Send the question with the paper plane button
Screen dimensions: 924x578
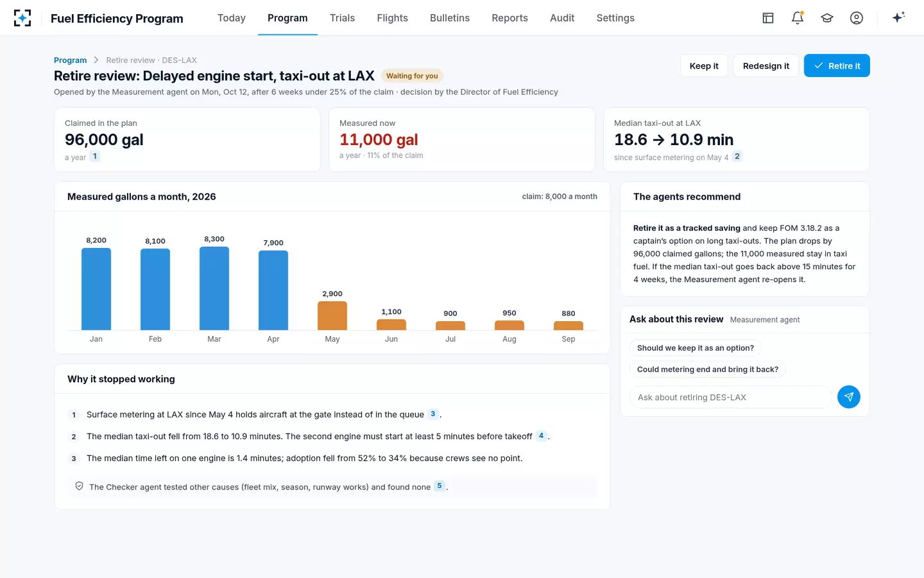pos(849,397)
